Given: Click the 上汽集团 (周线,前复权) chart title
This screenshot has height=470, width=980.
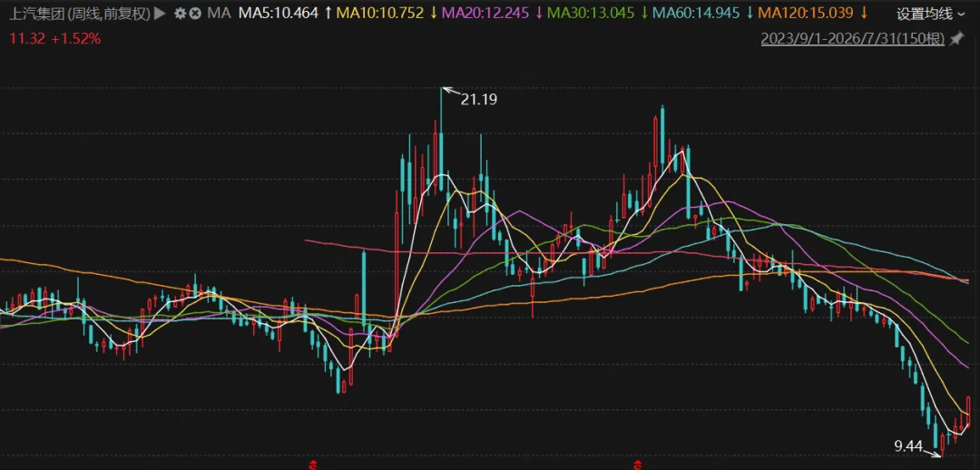Looking at the screenshot, I should tap(79, 13).
